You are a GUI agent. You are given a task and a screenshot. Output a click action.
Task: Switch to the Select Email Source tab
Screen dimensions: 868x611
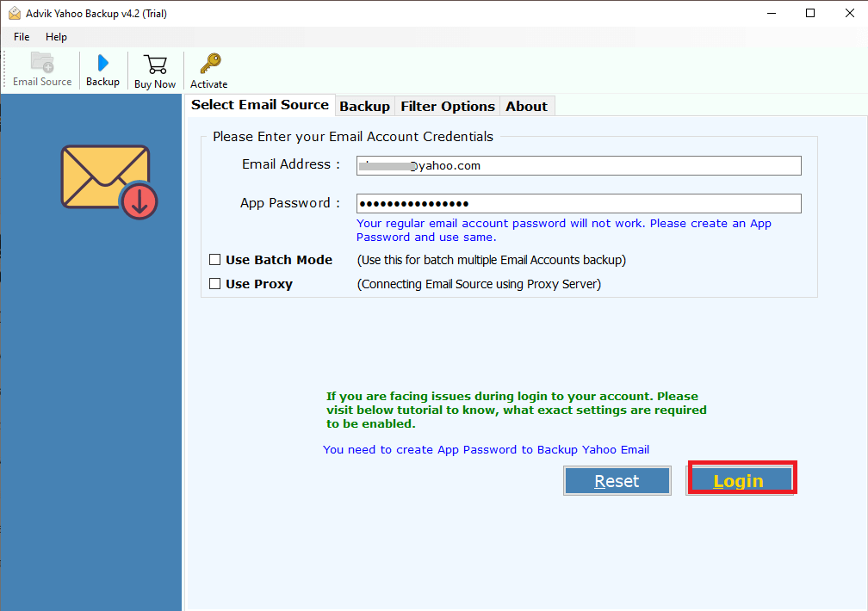(260, 105)
